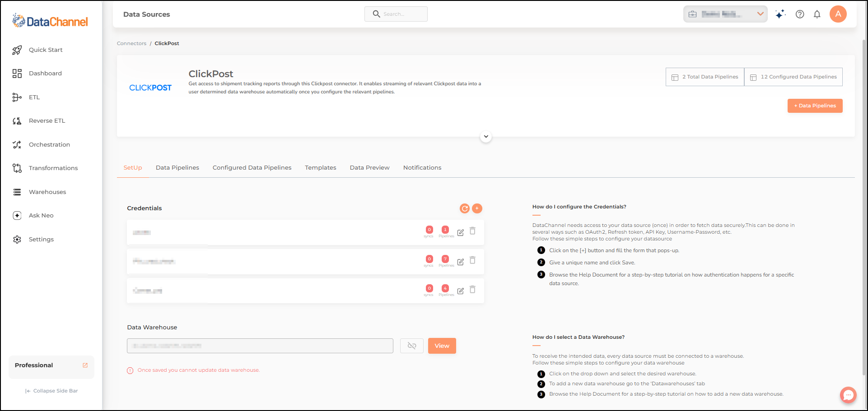Delete the credential with 7 pipelines
The height and width of the screenshot is (411, 868).
(472, 260)
